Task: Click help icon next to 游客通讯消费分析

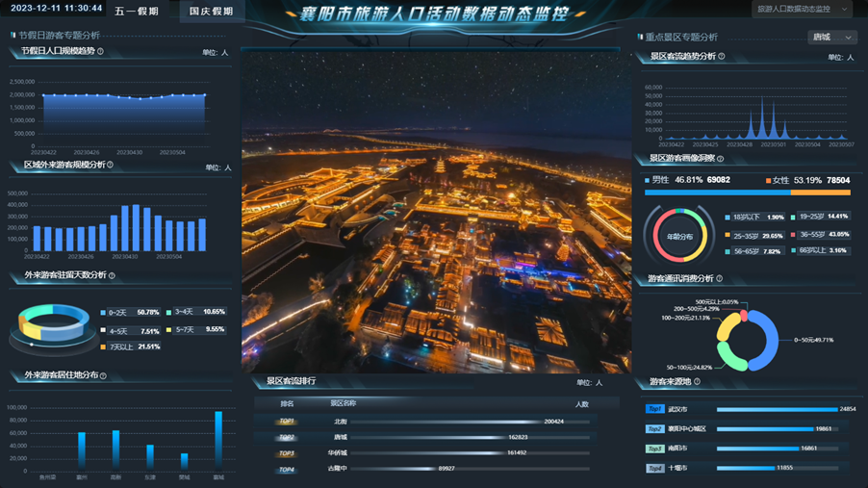Action: [x=720, y=279]
